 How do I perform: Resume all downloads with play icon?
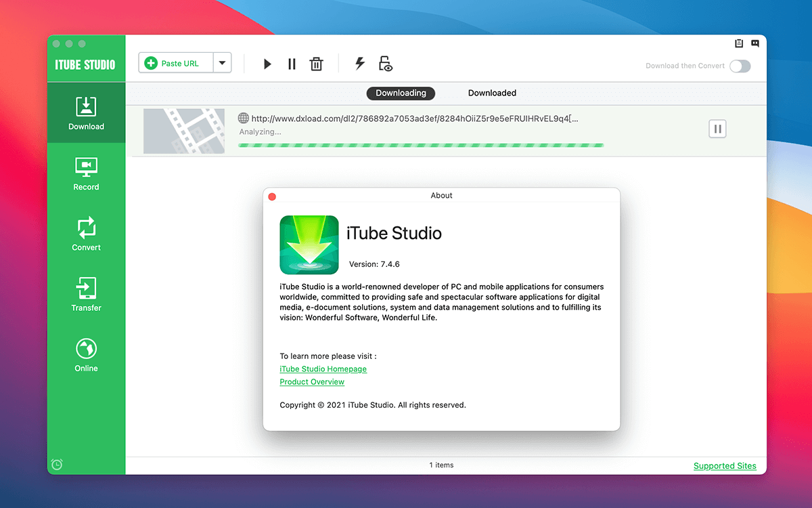(267, 64)
